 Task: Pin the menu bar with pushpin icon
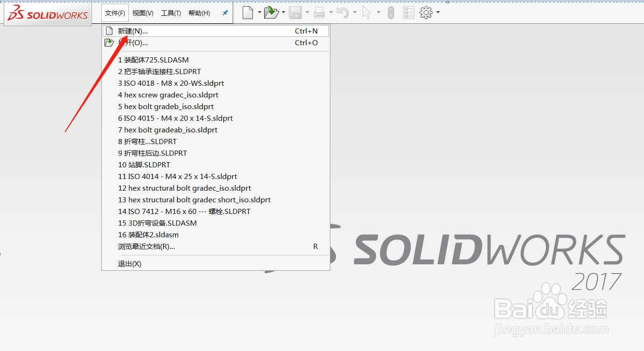(225, 13)
